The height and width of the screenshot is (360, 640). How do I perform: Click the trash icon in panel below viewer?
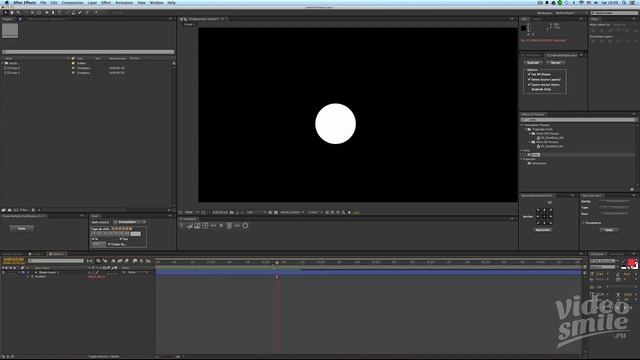[x=229, y=226]
